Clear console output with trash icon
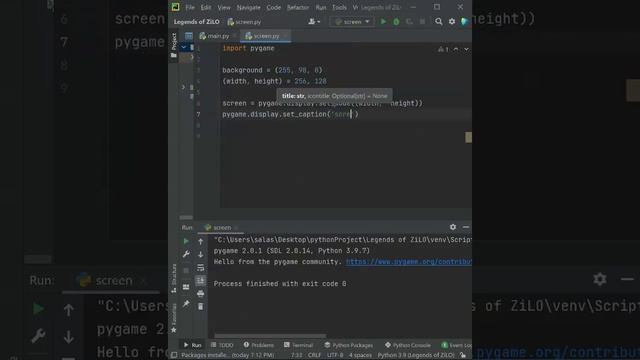The image size is (640, 360). click(x=200, y=306)
